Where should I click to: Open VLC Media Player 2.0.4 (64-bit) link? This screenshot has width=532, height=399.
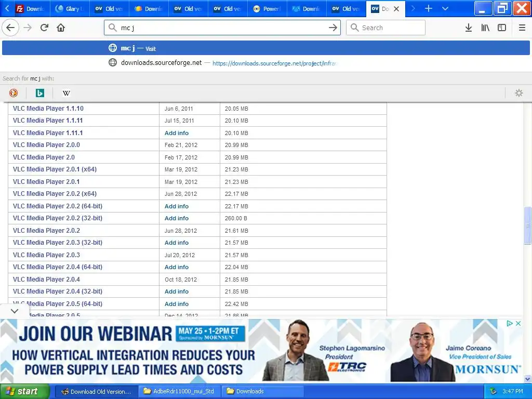click(x=58, y=267)
